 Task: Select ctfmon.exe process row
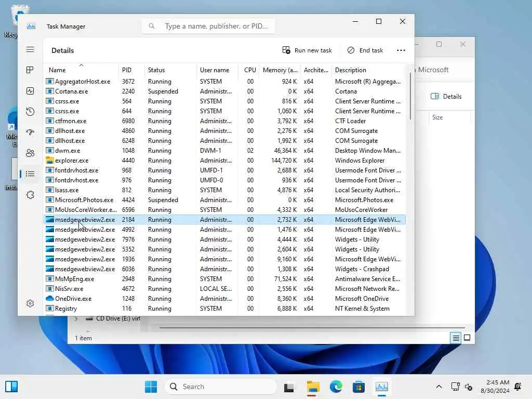[225, 121]
